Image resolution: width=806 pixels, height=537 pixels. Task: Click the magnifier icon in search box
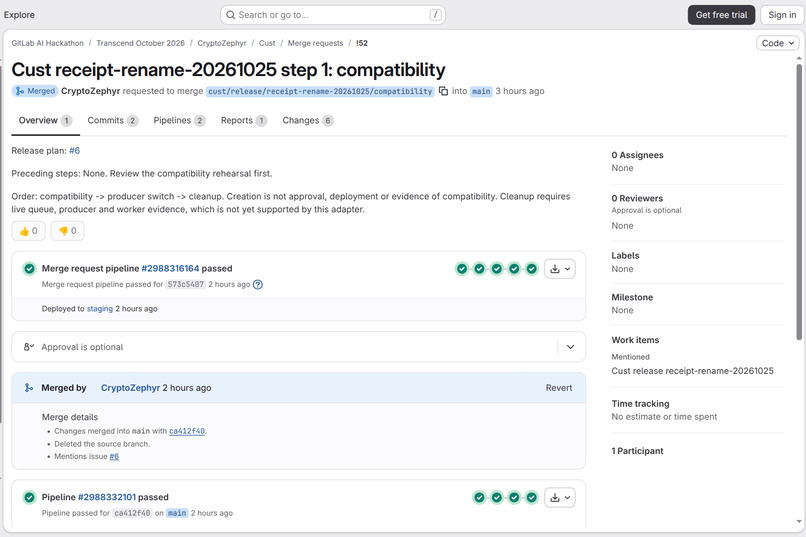(x=231, y=15)
